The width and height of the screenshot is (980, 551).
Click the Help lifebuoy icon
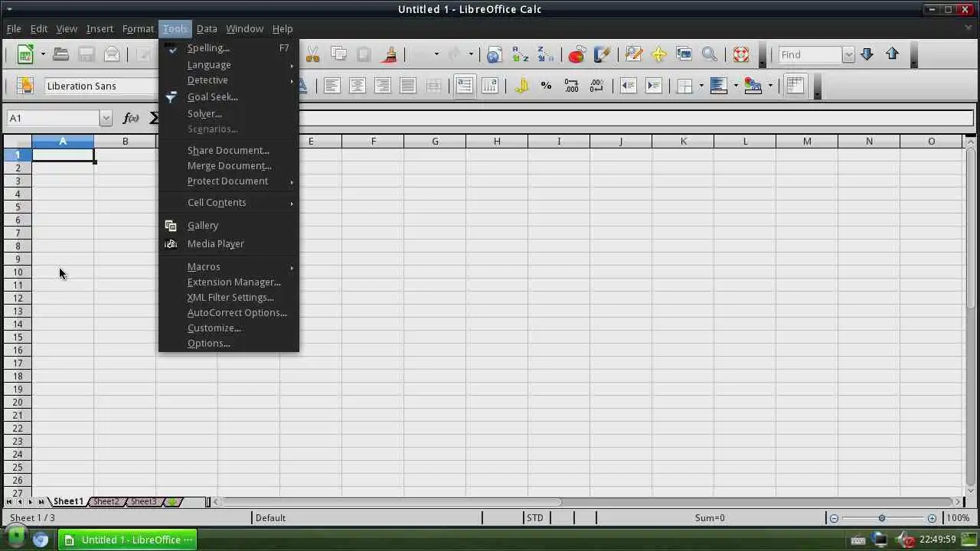click(741, 54)
